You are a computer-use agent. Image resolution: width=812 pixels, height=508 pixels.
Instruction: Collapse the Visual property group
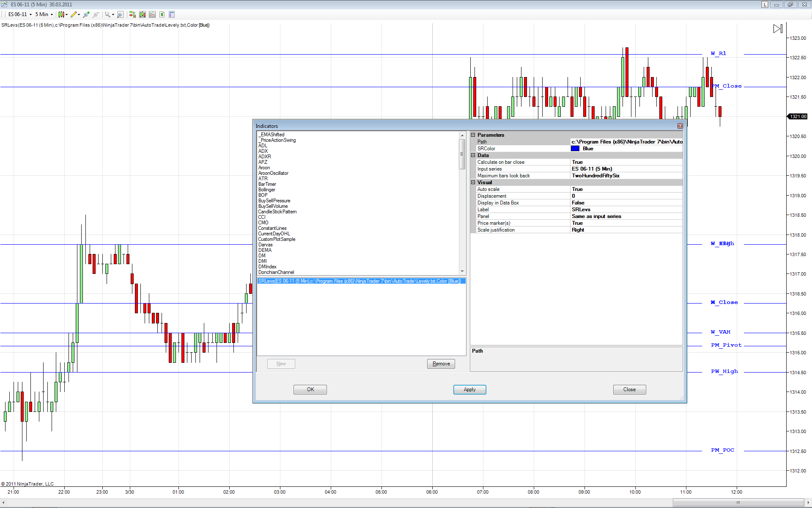pyautogui.click(x=473, y=182)
